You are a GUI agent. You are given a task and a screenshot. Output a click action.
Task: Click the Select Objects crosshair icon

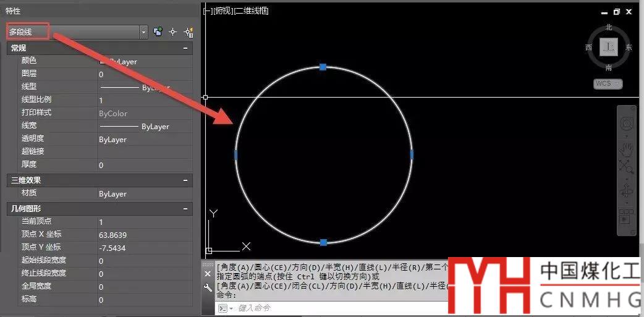coord(173,32)
